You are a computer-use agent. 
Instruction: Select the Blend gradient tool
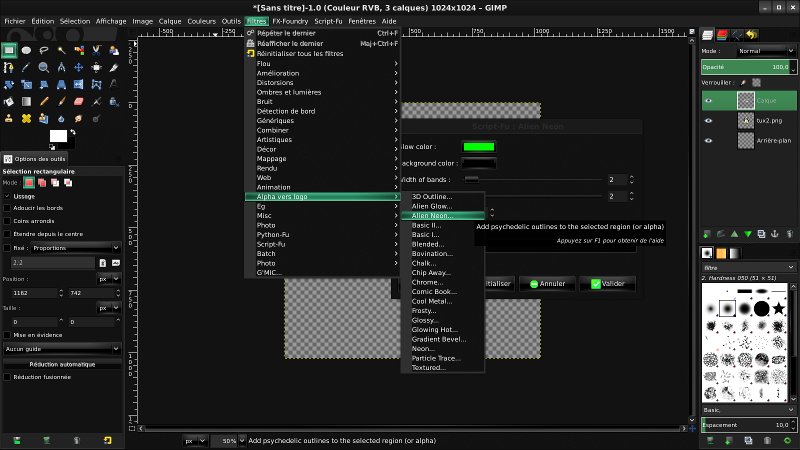26,102
